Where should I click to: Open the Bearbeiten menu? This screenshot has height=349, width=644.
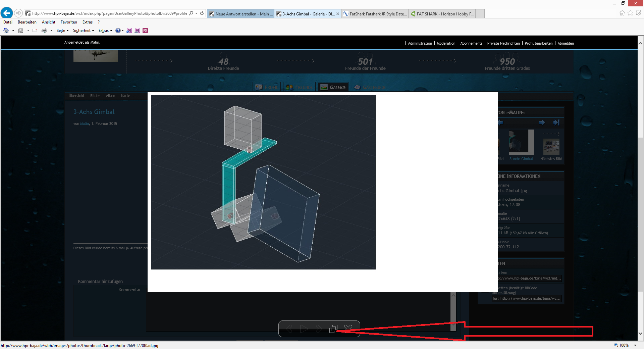(x=27, y=22)
